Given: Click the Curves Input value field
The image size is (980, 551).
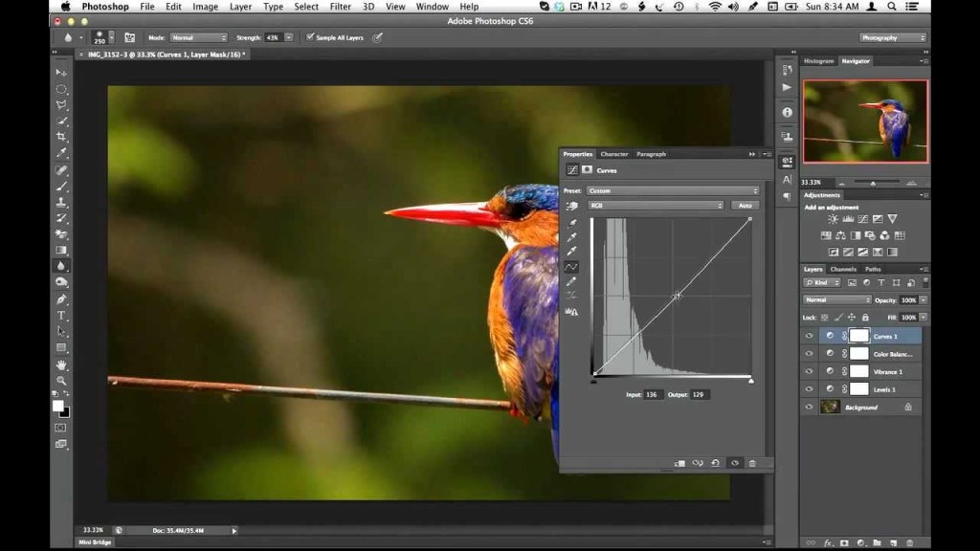Looking at the screenshot, I should click(654, 394).
